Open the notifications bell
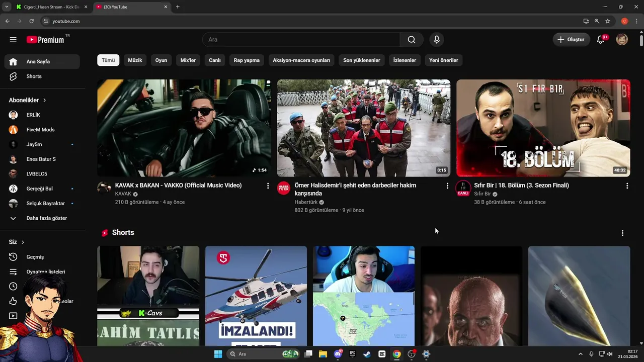Screen dimensions: 644x362 (601, 40)
